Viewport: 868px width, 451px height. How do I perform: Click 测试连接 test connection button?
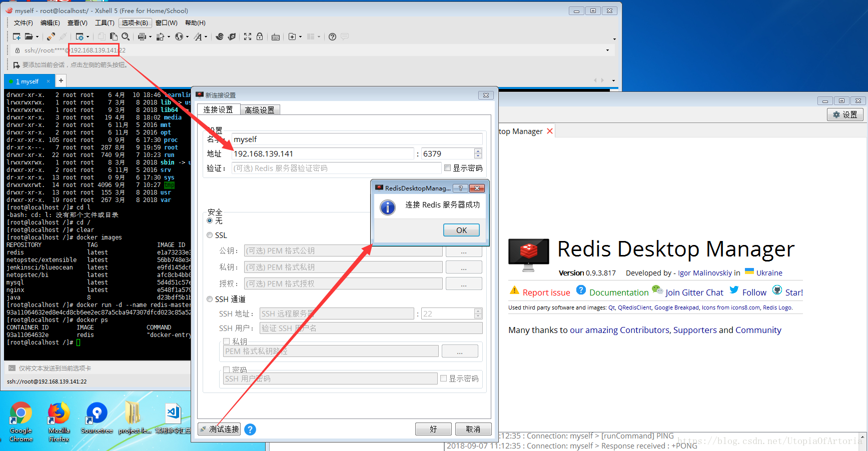tap(219, 429)
